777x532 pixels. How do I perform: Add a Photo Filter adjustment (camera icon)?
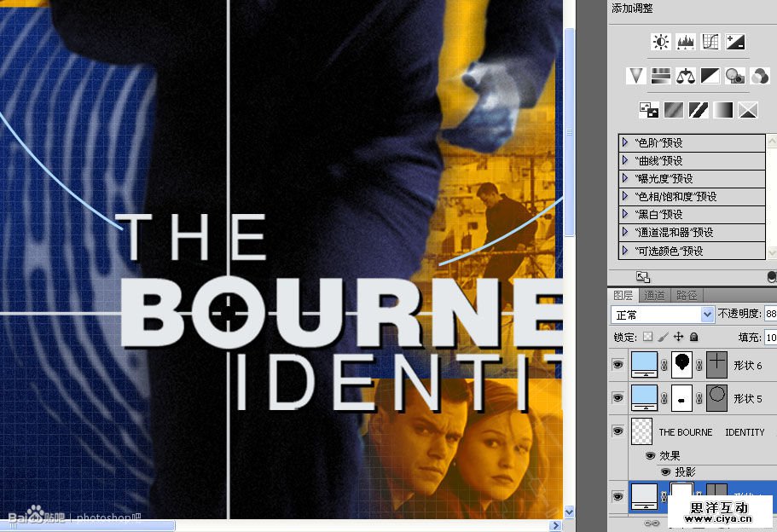click(735, 76)
